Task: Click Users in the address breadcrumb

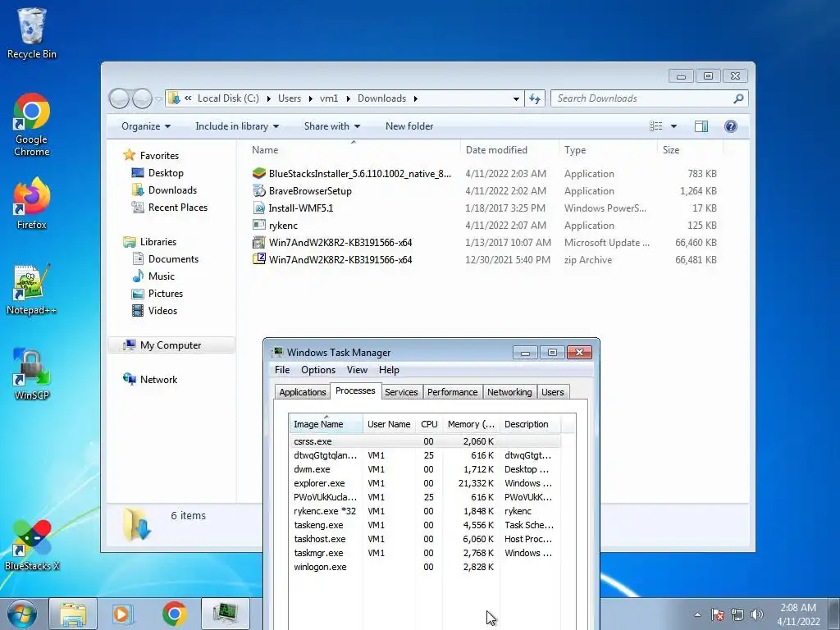Action: [x=290, y=98]
